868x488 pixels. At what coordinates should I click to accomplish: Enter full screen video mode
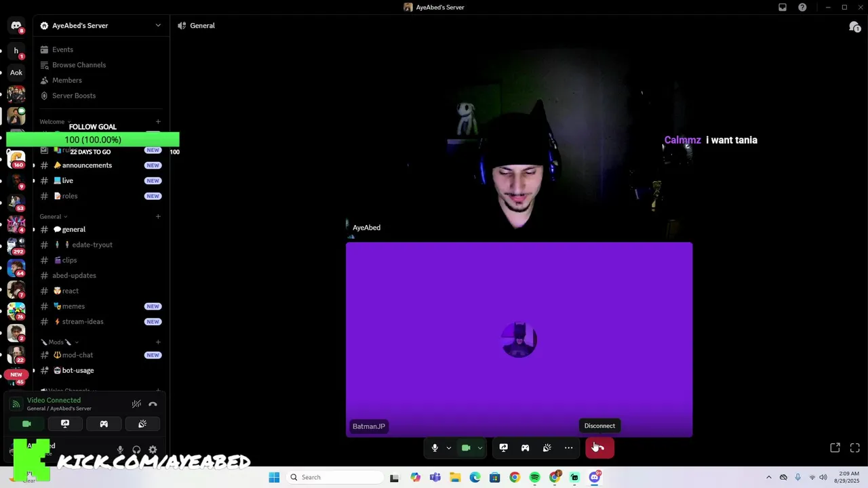tap(855, 448)
